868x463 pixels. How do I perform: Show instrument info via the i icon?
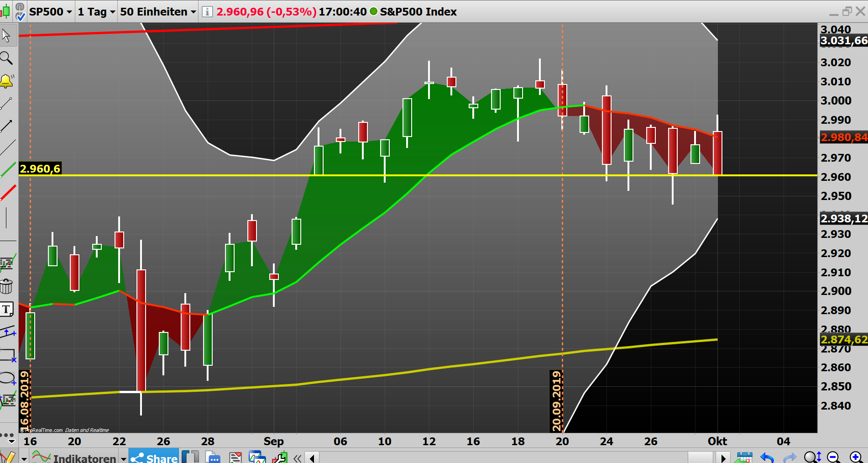207,11
